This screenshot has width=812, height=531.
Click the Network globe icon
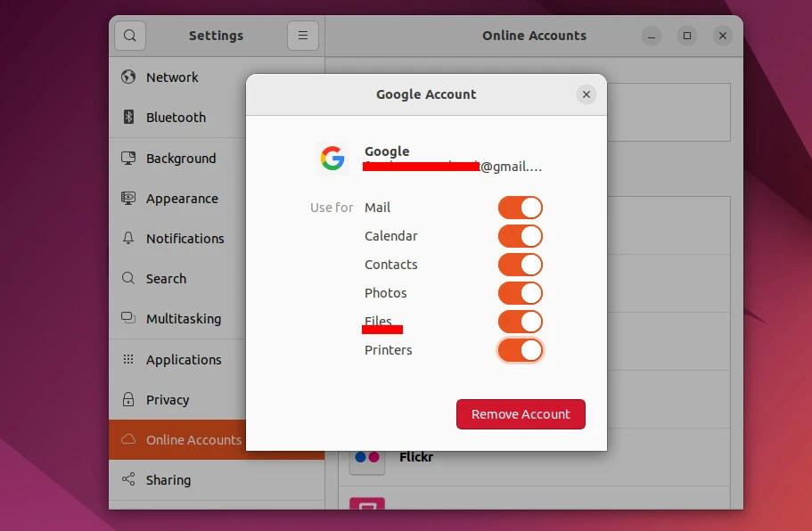pos(128,78)
